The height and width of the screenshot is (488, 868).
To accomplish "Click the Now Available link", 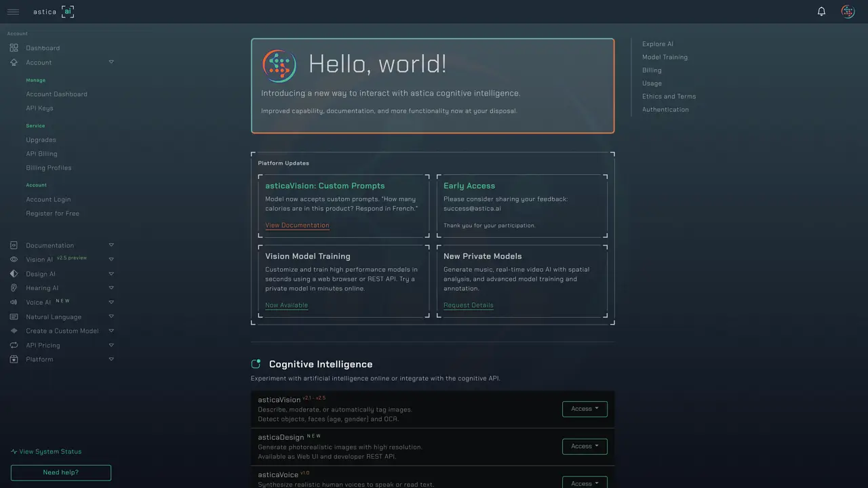I will coord(286,305).
